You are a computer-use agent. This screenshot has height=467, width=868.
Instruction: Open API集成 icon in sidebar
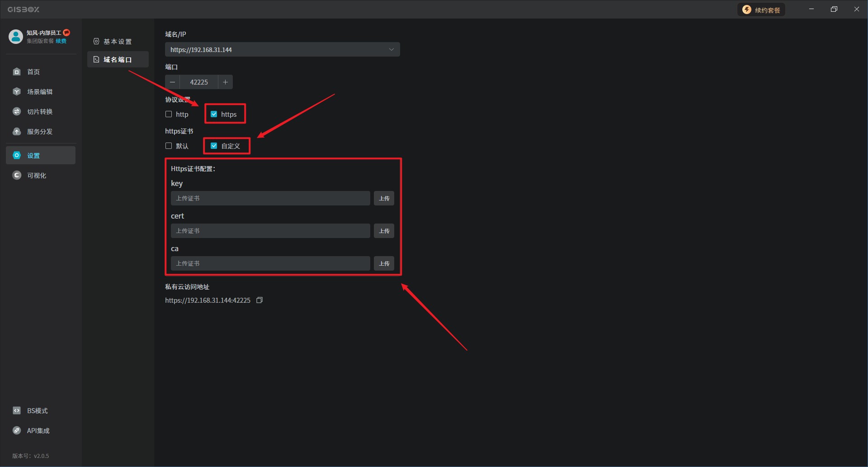(x=17, y=430)
